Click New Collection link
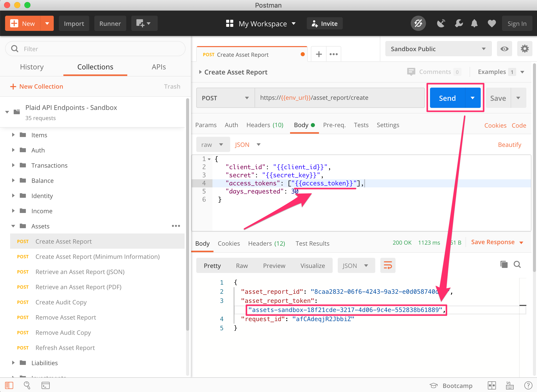 click(x=36, y=86)
